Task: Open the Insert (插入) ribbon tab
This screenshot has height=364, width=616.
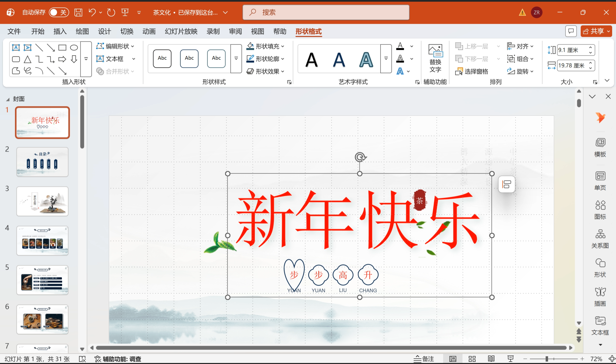Action: [60, 31]
